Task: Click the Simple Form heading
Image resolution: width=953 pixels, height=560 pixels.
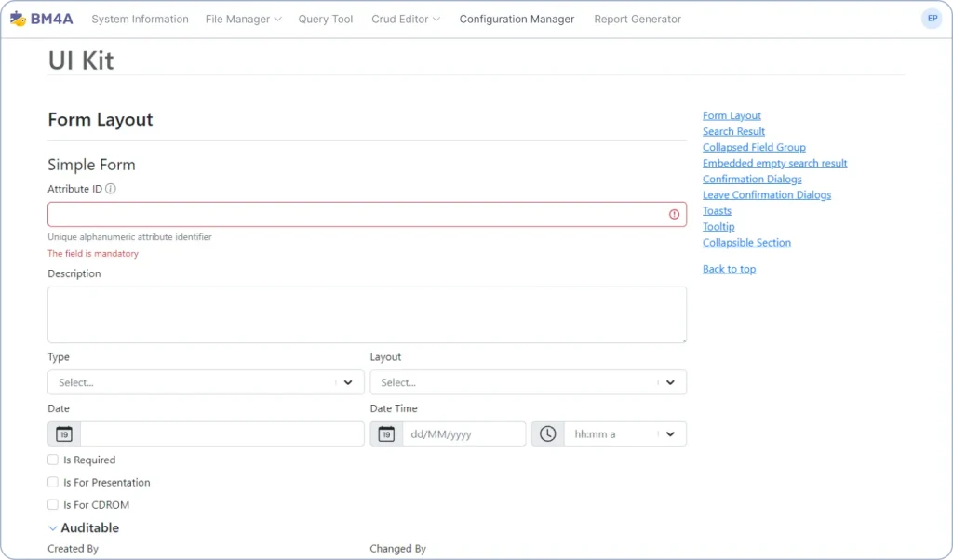Action: pos(92,165)
